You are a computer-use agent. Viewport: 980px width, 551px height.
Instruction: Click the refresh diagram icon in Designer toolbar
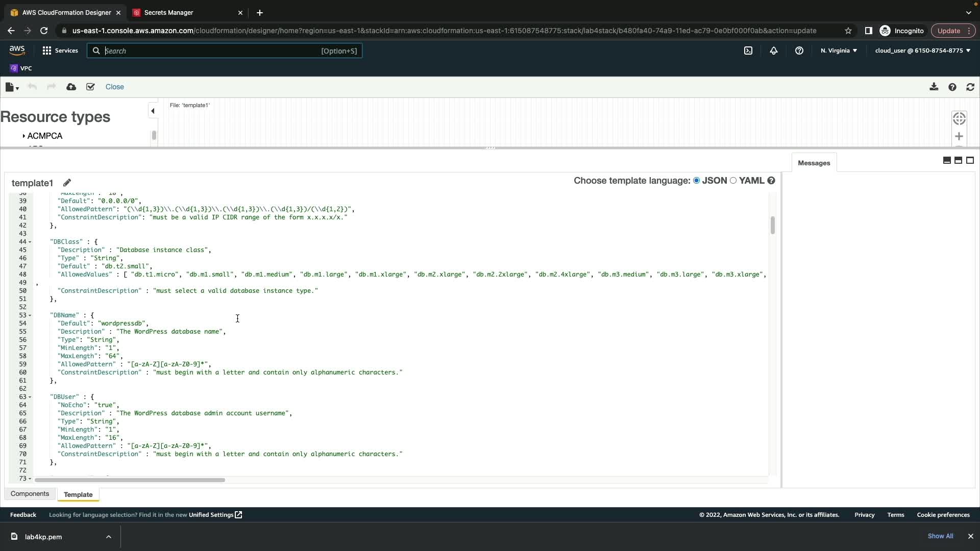point(970,87)
